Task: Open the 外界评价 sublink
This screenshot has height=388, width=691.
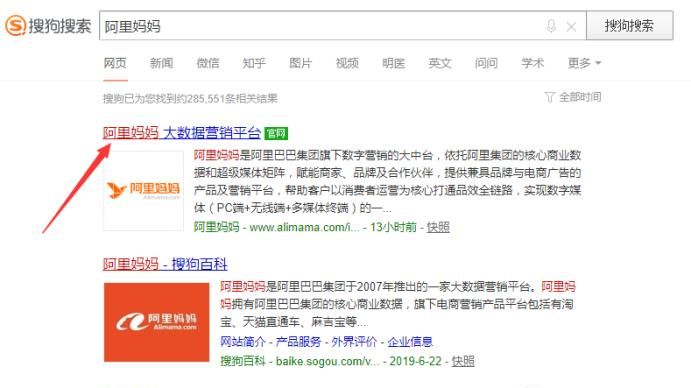Action: pos(354,342)
